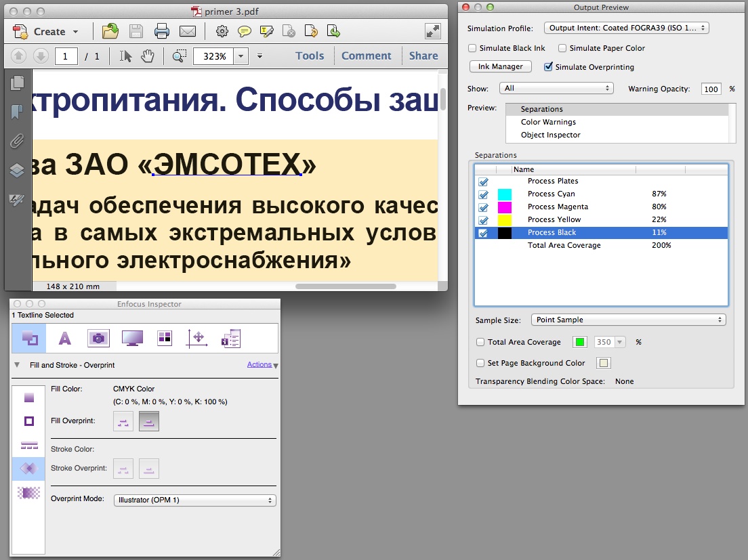
Task: Activate the marquee zoom tool
Action: click(x=180, y=56)
